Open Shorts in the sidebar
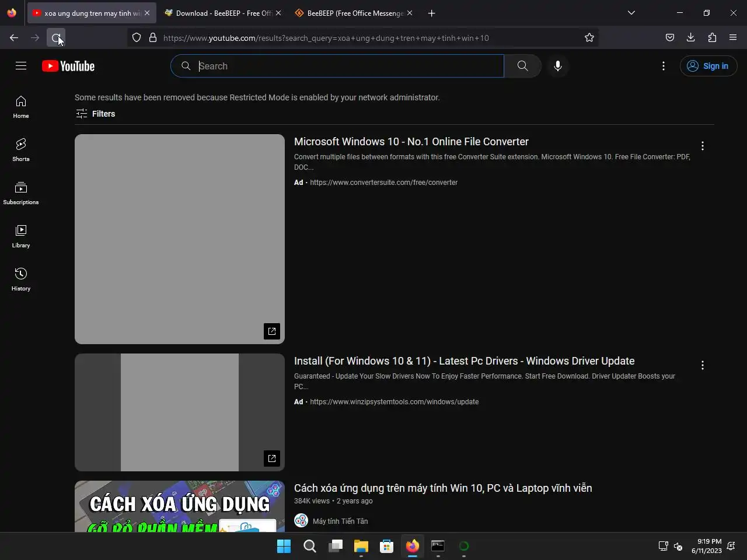 pyautogui.click(x=21, y=150)
